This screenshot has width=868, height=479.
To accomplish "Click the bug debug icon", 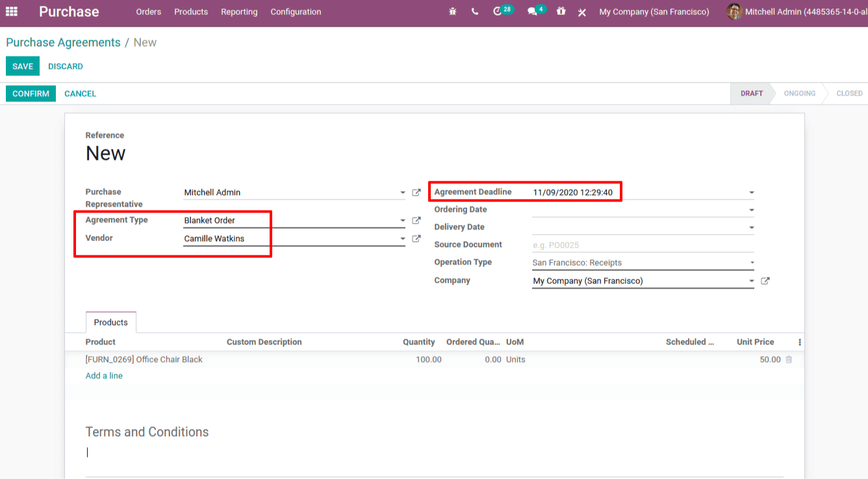I will [x=453, y=12].
